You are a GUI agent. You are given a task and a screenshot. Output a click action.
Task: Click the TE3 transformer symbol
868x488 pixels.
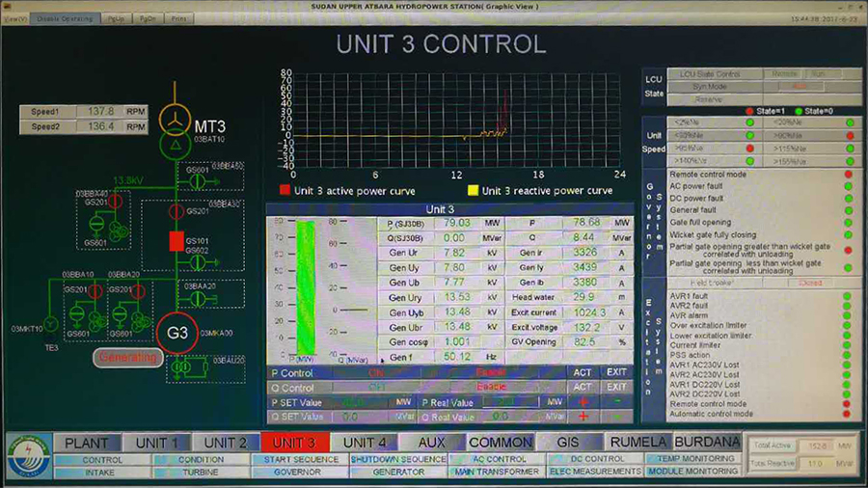click(51, 326)
